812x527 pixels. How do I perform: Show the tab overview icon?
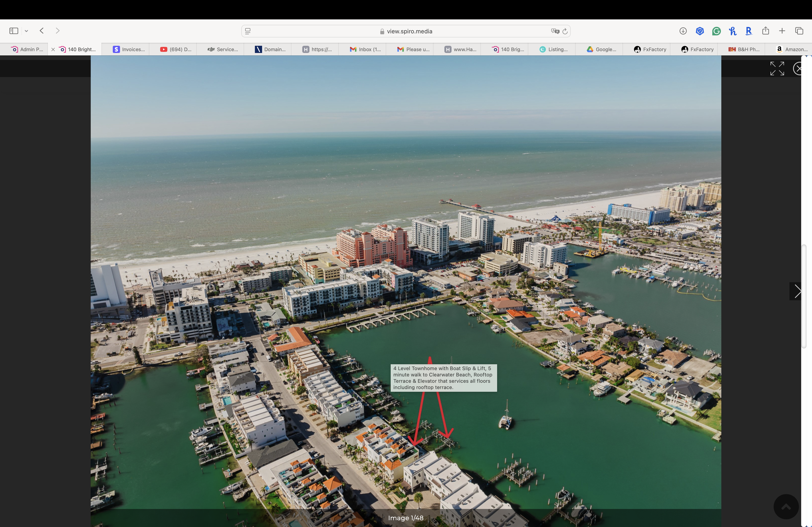[799, 31]
